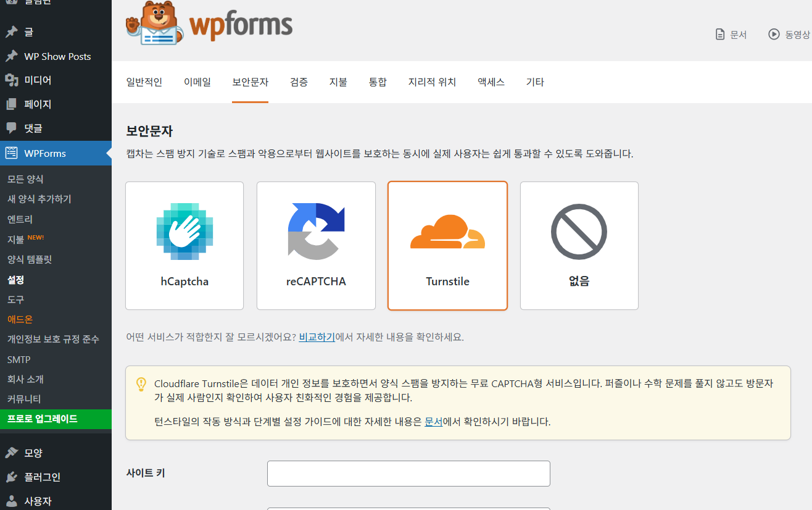Click the document icon next to 문서
Image resolution: width=812 pixels, height=510 pixels.
coord(719,35)
